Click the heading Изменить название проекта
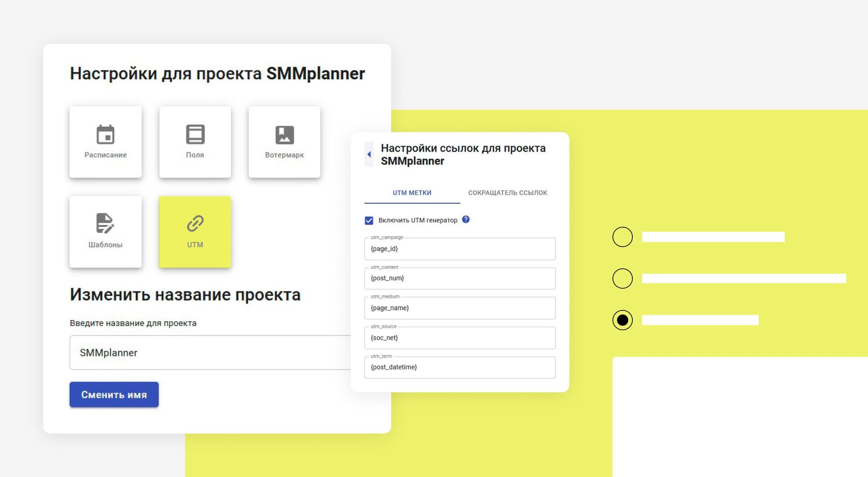 click(x=185, y=295)
